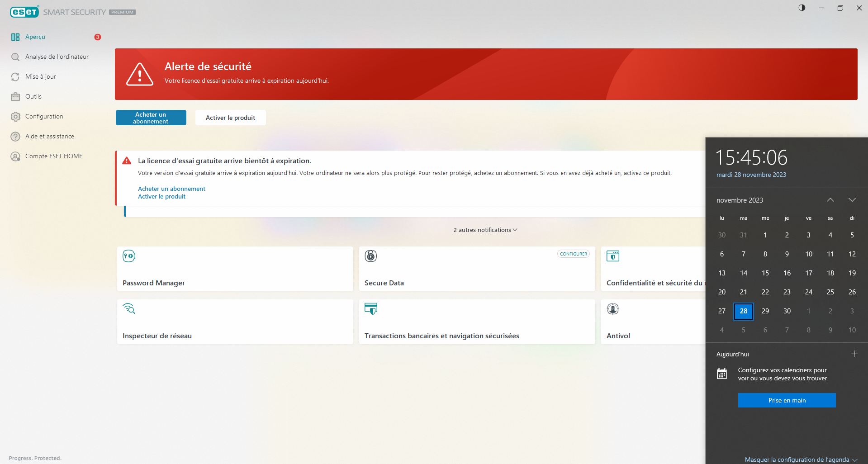Open Aide et assistance

pos(50,137)
